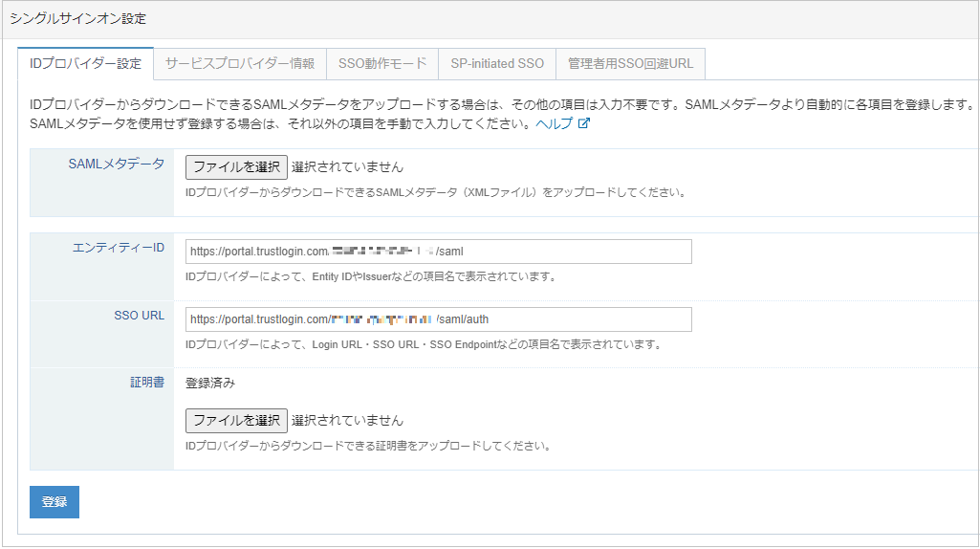Choose a file for 証明書 upload

(236, 420)
